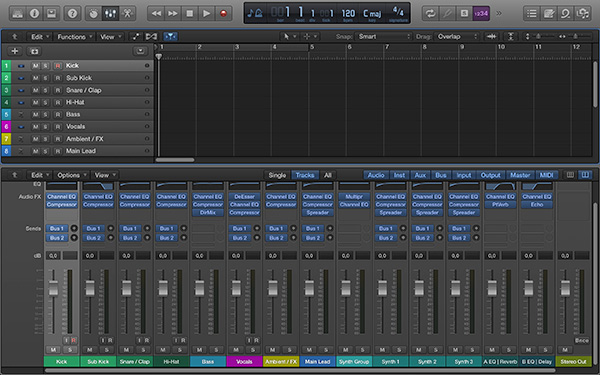This screenshot has width=600, height=375.
Task: Click the C maj key display
Action: pyautogui.click(x=372, y=14)
